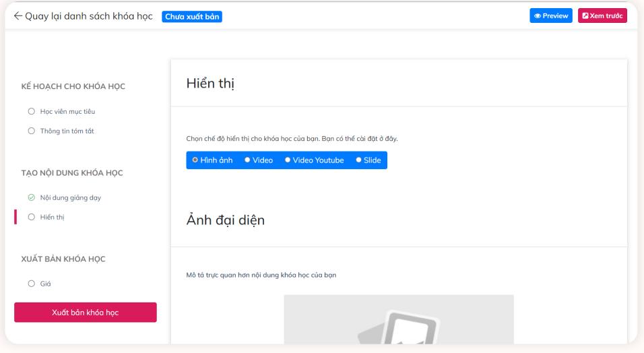Open the blue Preview button

(x=551, y=15)
